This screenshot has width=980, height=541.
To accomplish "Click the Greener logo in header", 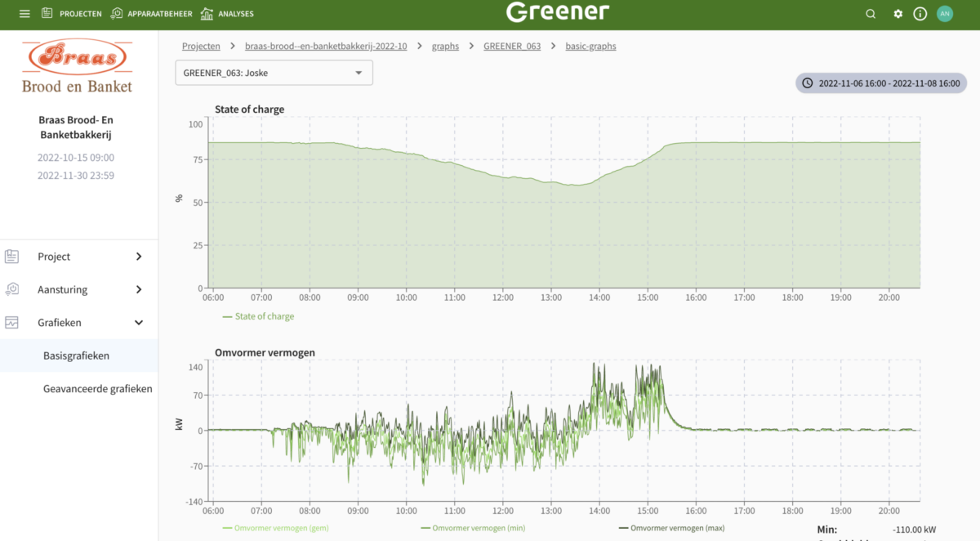I will point(558,12).
